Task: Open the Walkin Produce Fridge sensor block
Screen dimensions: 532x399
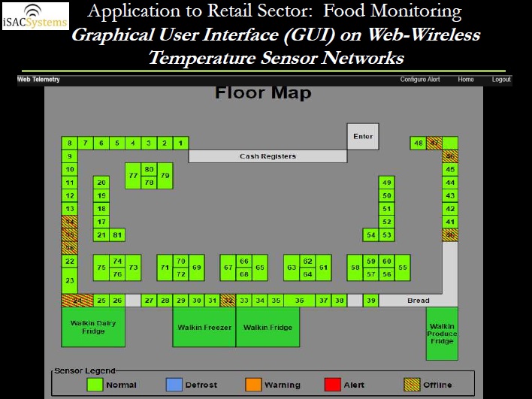Action: (442, 334)
